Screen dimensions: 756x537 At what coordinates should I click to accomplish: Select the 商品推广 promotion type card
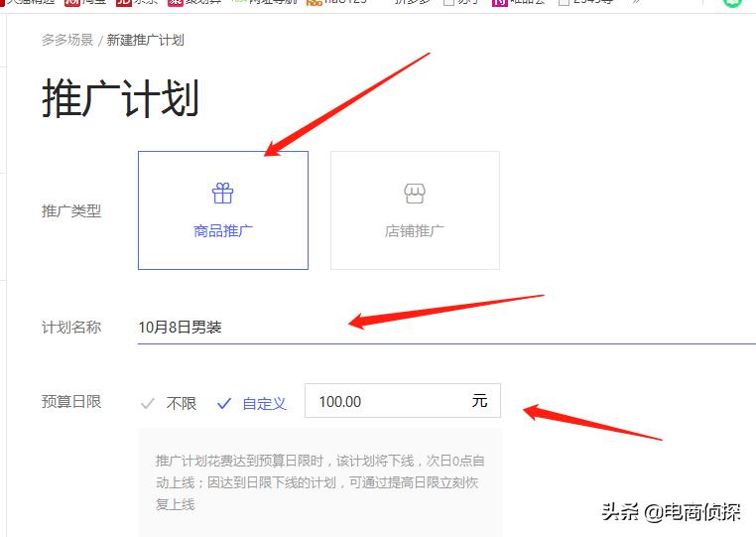(223, 210)
